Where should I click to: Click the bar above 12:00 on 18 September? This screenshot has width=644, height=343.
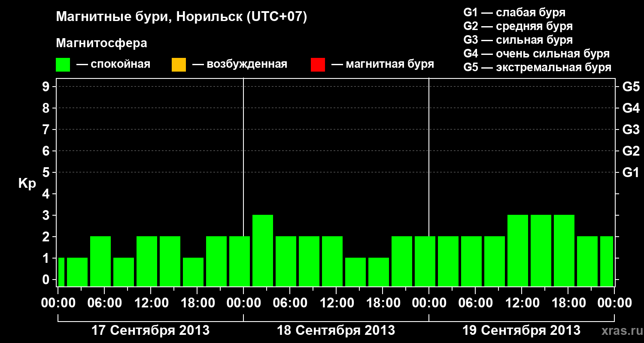[332, 261]
